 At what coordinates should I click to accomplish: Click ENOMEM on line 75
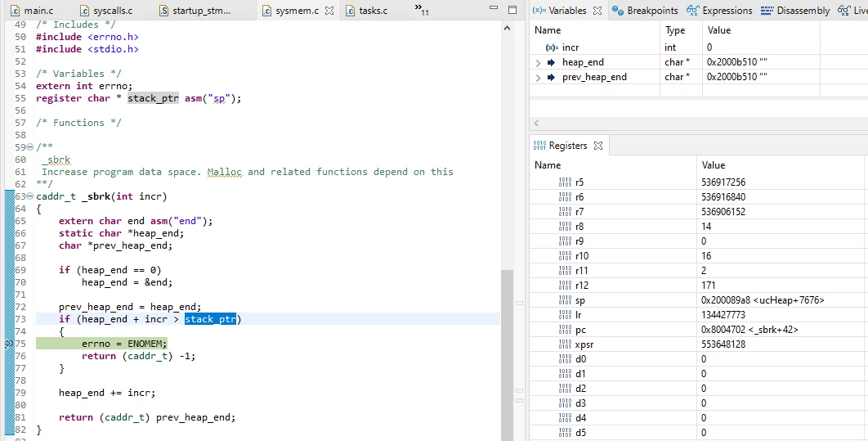pyautogui.click(x=145, y=344)
